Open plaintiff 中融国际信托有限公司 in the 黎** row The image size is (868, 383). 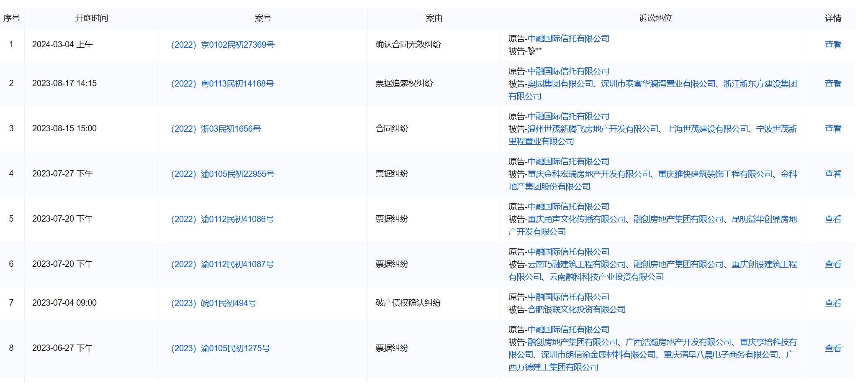(568, 38)
